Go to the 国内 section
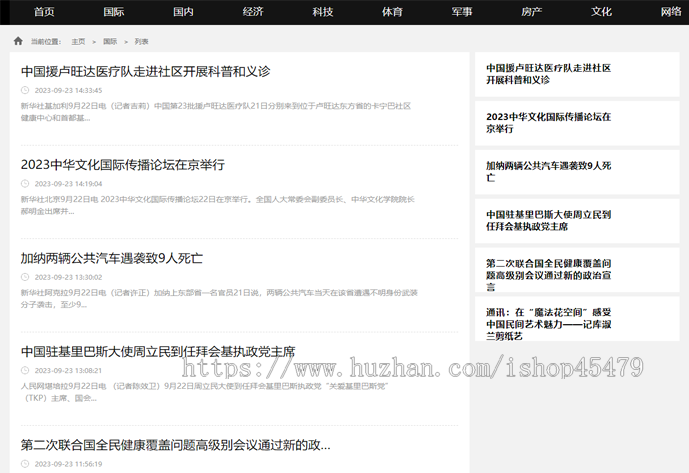Image resolution: width=689 pixels, height=473 pixels. click(183, 12)
